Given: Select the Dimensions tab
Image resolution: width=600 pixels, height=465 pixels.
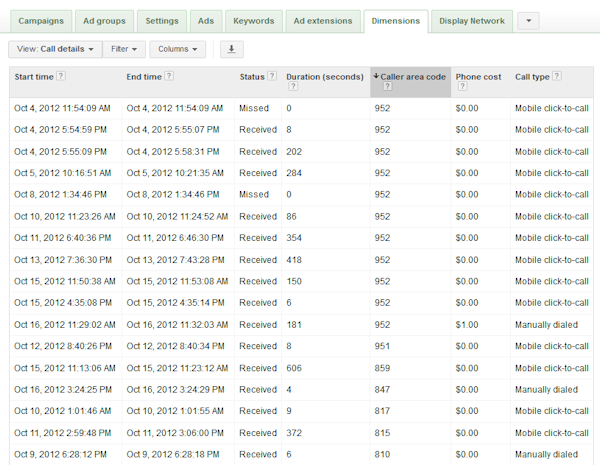Looking at the screenshot, I should point(396,21).
